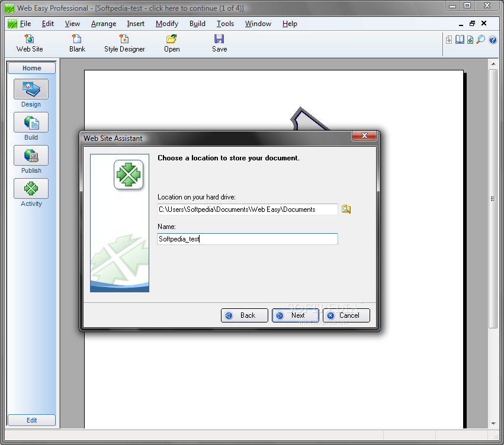Open the Build menu
504x445 pixels.
click(197, 24)
